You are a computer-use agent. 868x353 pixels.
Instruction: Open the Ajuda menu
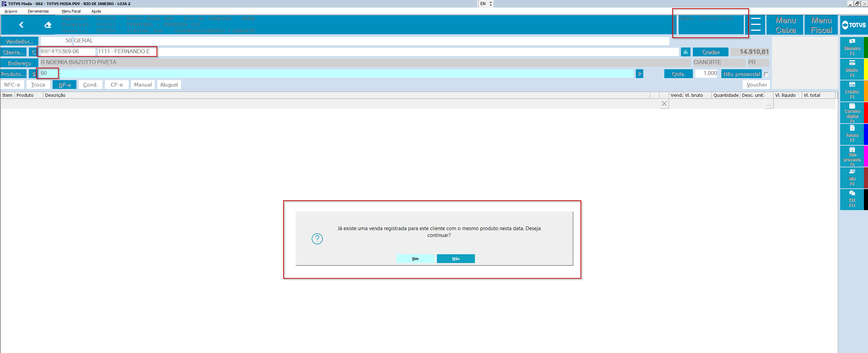click(x=96, y=11)
